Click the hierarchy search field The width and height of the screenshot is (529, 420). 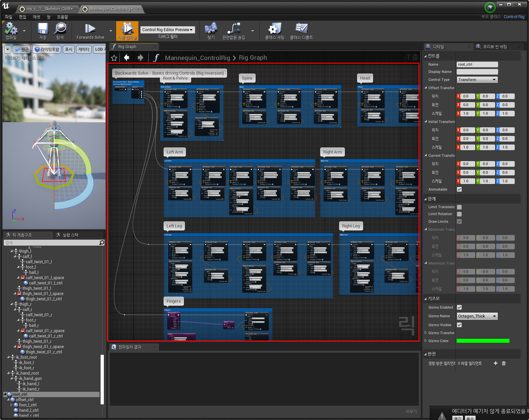tap(52, 243)
